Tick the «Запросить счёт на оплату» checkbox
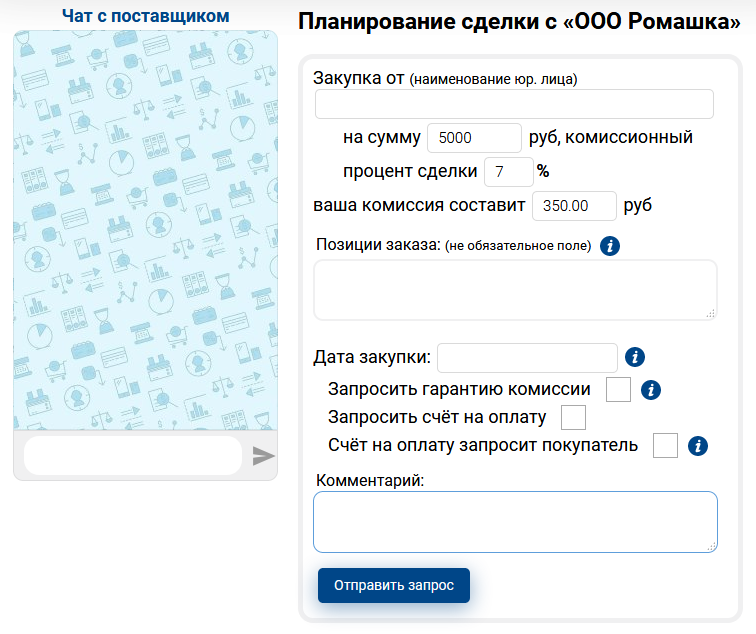 coord(573,417)
